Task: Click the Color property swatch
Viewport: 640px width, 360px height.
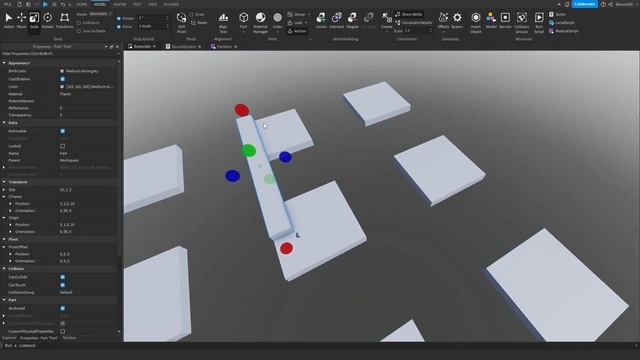Action: 62,87
